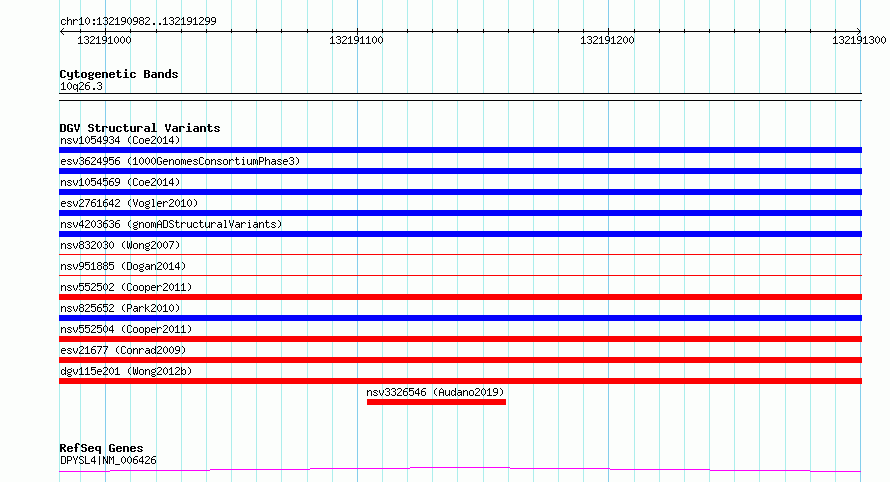890x482 pixels.
Task: Click the thin red line under nsv832030
Action: coord(460,254)
